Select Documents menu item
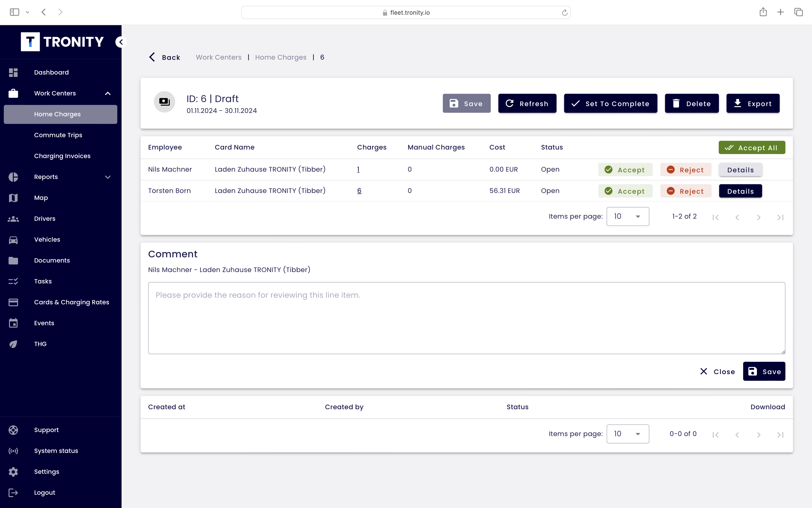 (x=52, y=260)
